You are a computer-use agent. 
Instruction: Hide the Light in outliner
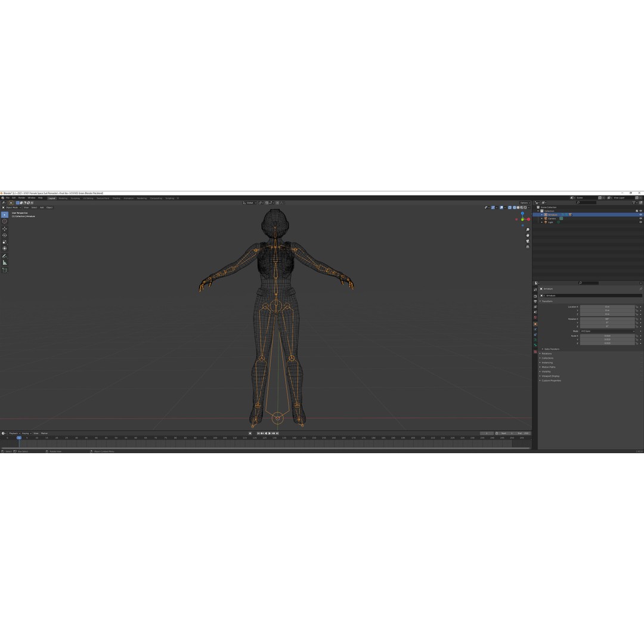(640, 222)
